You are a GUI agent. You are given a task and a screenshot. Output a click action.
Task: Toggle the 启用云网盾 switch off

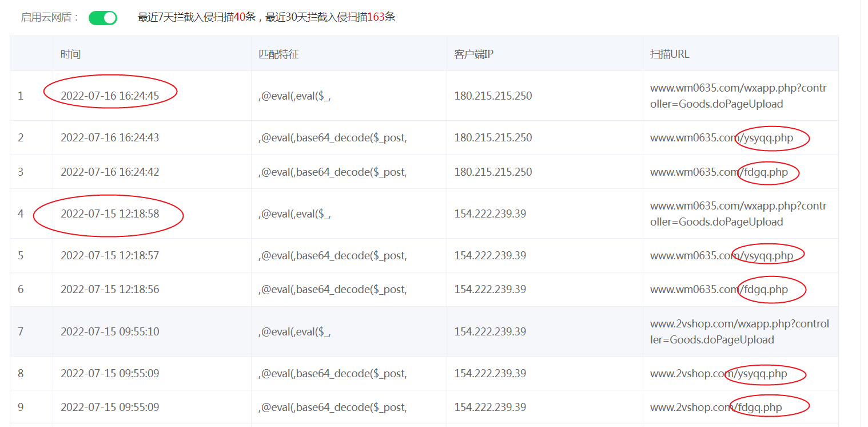click(x=103, y=18)
